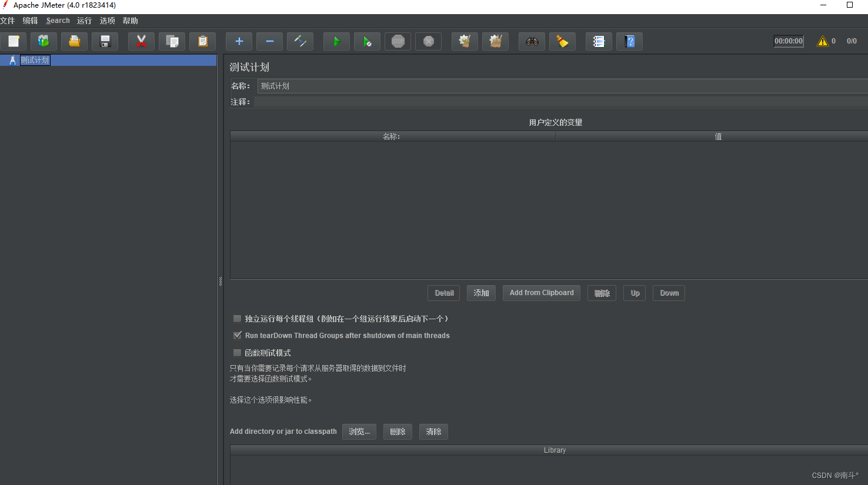Open Help with question mark icon
Viewport: 868px width, 485px height.
pos(629,41)
